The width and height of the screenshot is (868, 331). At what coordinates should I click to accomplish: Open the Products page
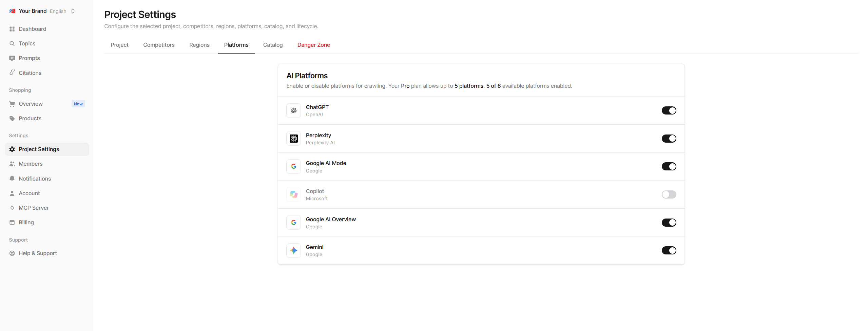pos(47,119)
